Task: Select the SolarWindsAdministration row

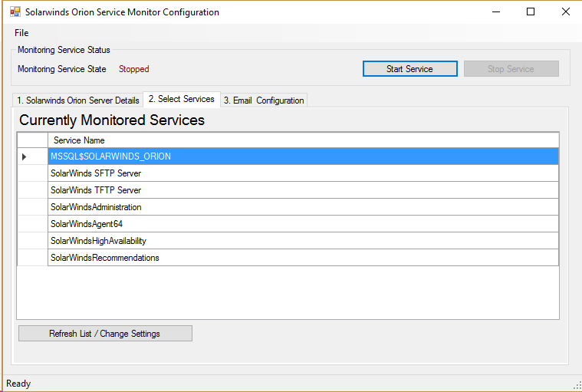Action: [x=303, y=207]
